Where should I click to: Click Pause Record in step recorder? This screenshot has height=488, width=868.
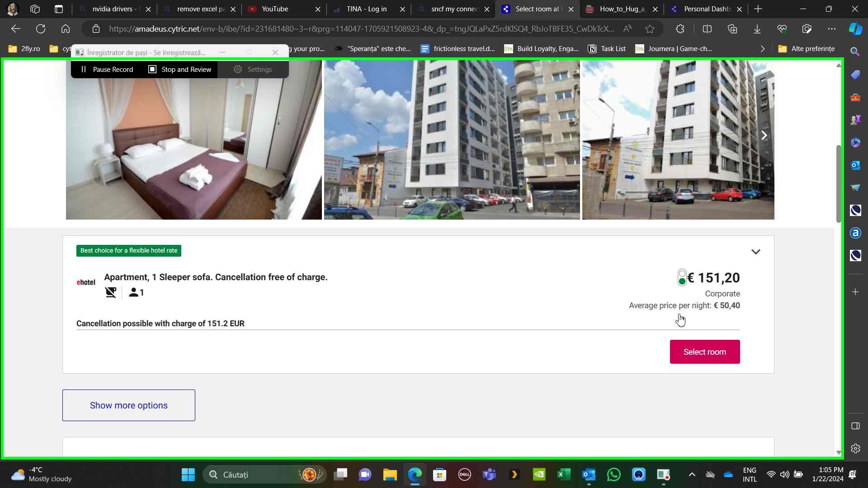107,69
